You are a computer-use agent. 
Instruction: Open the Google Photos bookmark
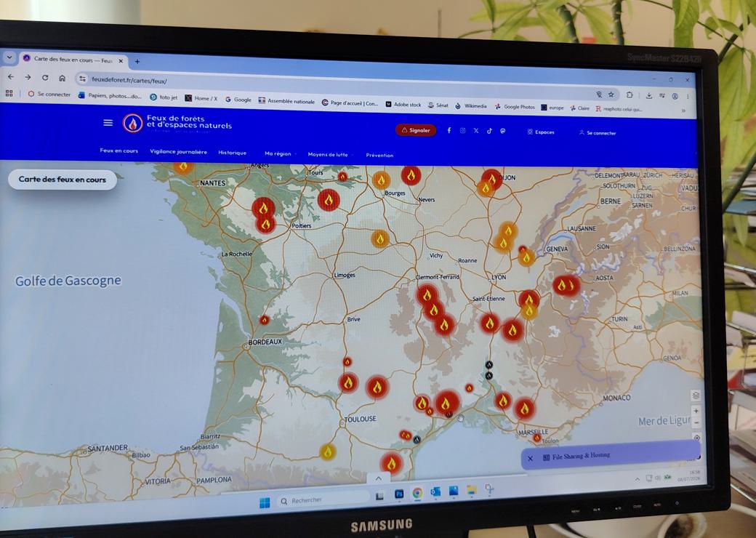pyautogui.click(x=515, y=107)
